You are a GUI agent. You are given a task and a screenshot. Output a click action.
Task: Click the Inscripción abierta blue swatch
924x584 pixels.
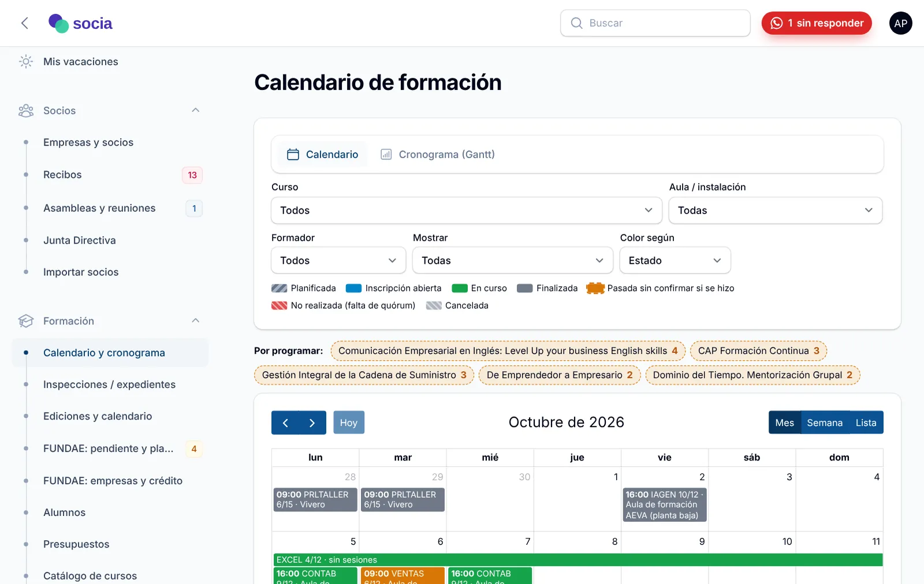(x=353, y=288)
